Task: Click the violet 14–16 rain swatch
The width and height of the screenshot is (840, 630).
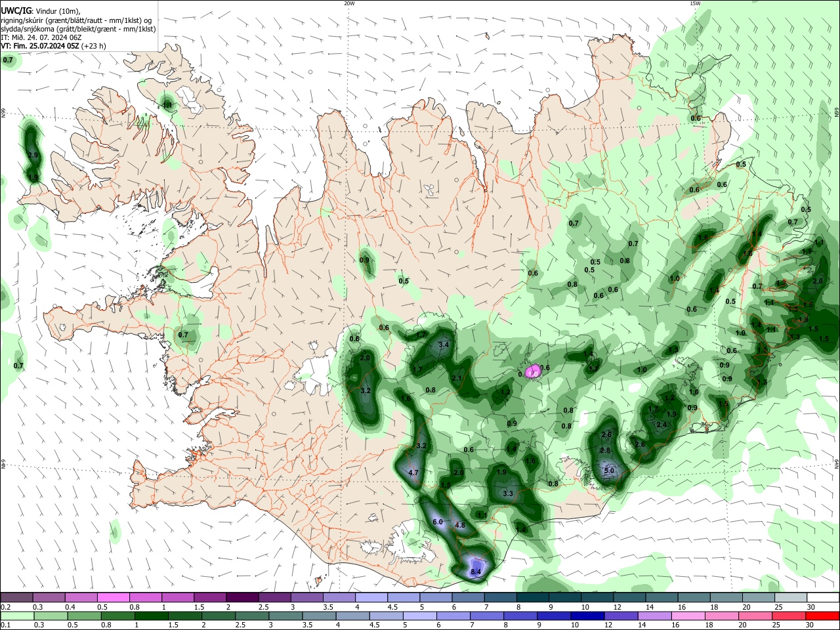Action: [x=654, y=616]
